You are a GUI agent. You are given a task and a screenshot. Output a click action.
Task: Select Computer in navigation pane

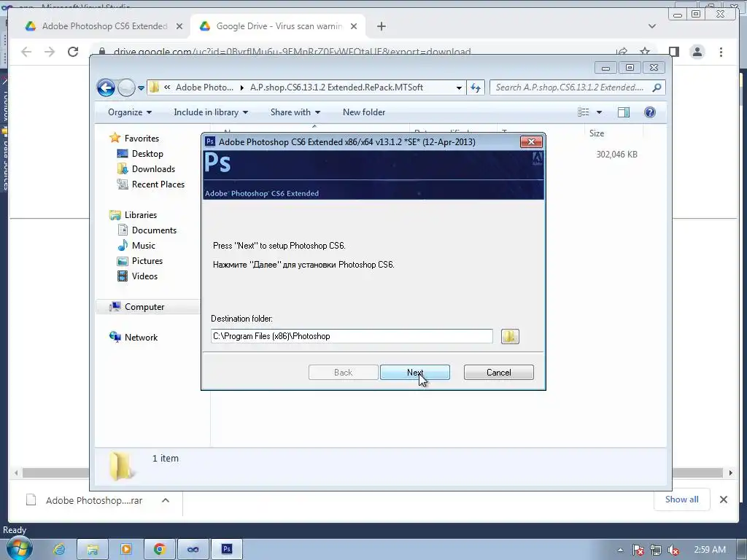point(144,307)
